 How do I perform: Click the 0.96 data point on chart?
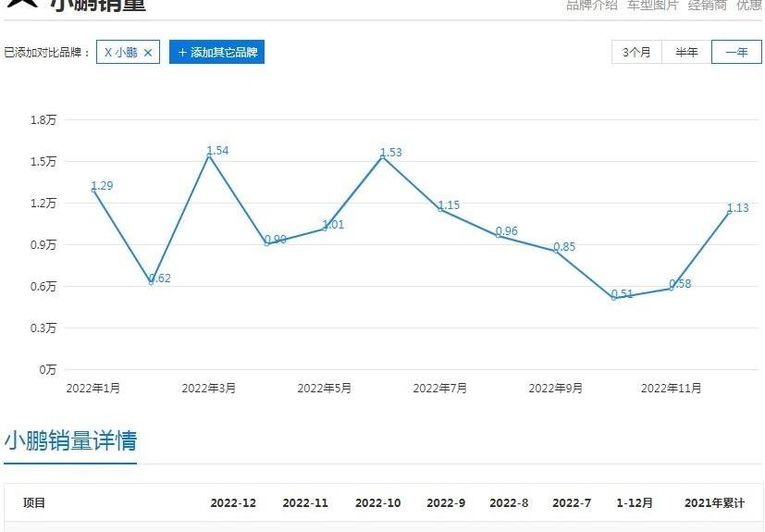[498, 236]
